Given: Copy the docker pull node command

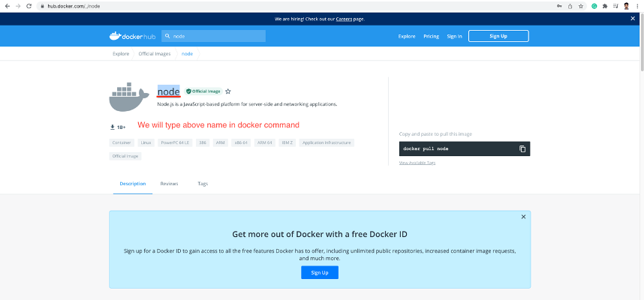Looking at the screenshot, I should coord(522,149).
